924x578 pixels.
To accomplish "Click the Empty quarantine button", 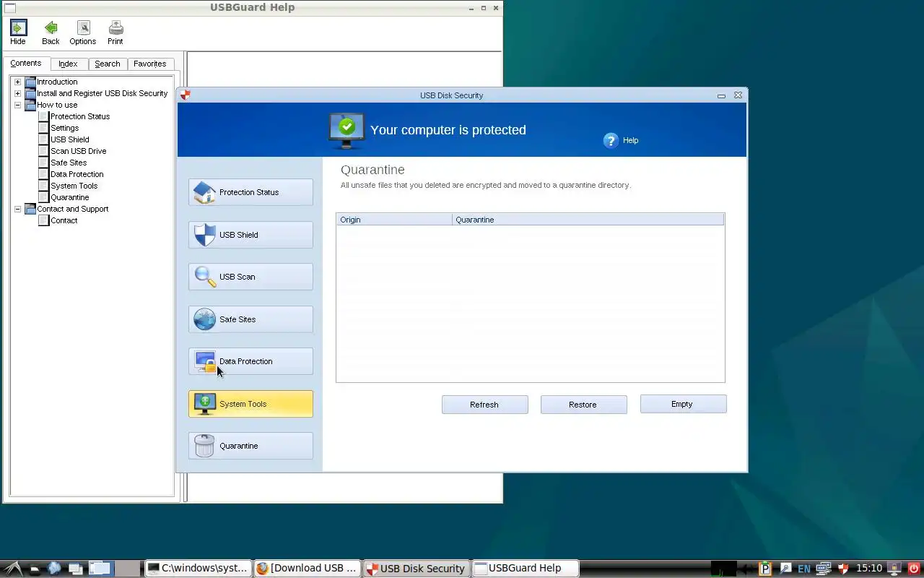I will pyautogui.click(x=683, y=404).
